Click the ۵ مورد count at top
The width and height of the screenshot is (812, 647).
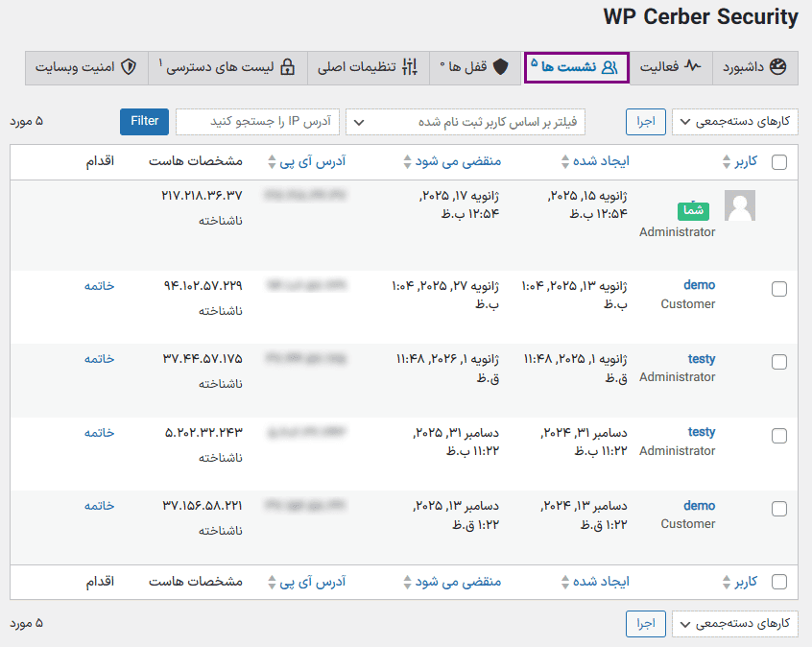tap(26, 121)
